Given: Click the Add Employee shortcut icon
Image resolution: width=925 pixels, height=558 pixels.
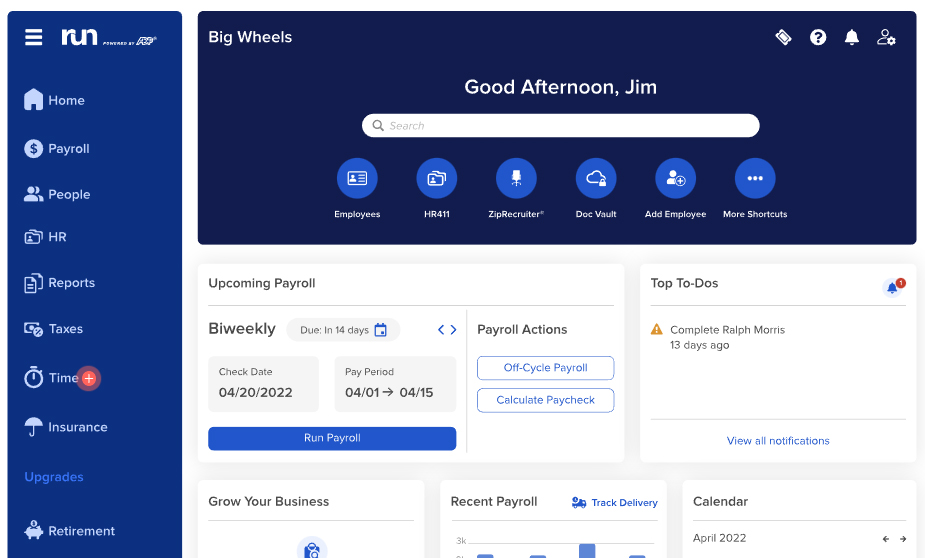Looking at the screenshot, I should [675, 179].
